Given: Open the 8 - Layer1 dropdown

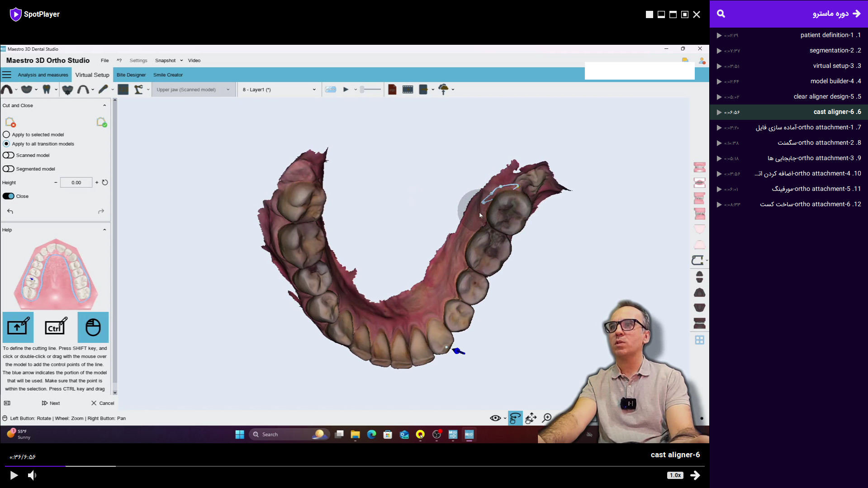Looking at the screenshot, I should 279,90.
